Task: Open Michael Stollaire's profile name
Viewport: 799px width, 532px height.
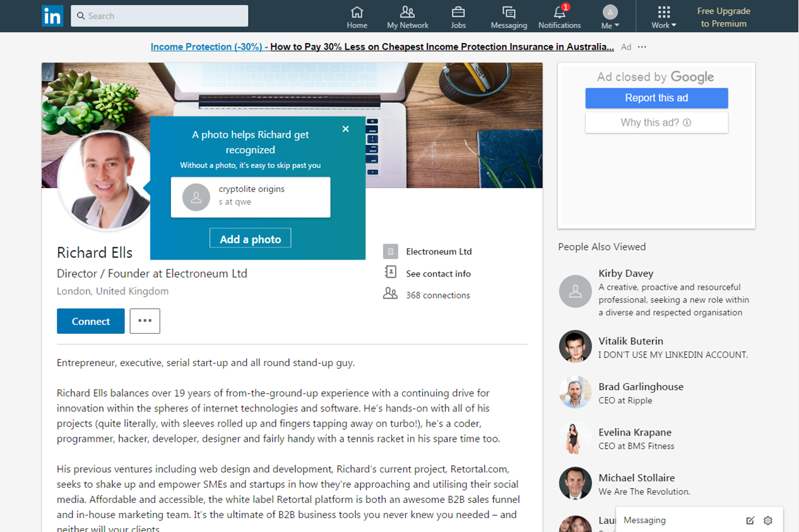Action: click(x=637, y=478)
